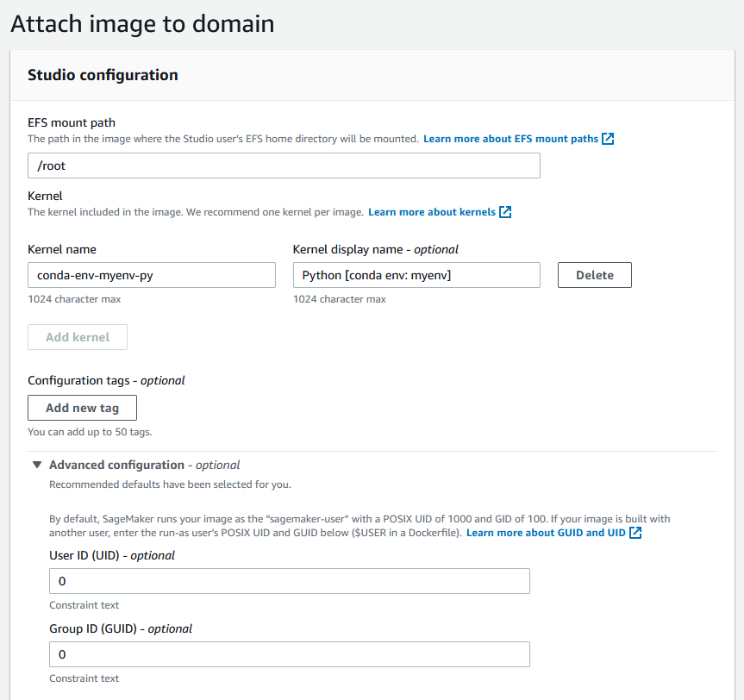This screenshot has height=700, width=744.
Task: Collapse the Advanced configuration triangle
Action: 37,465
